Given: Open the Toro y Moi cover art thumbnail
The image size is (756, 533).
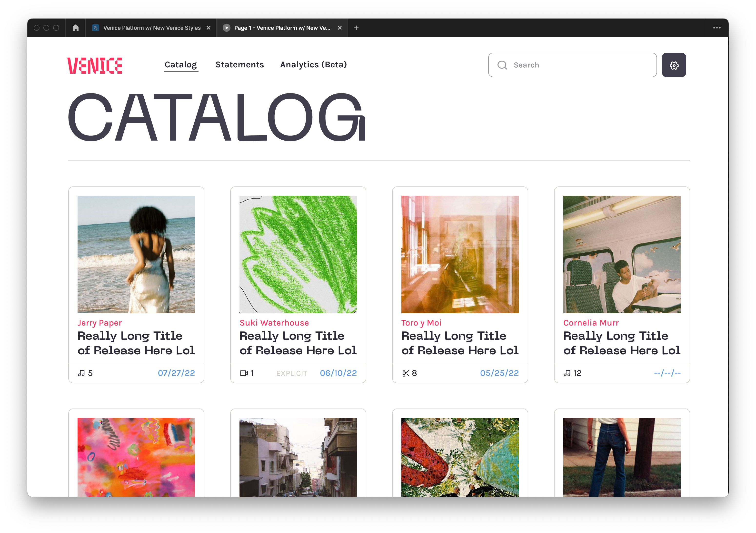Looking at the screenshot, I should (x=460, y=254).
